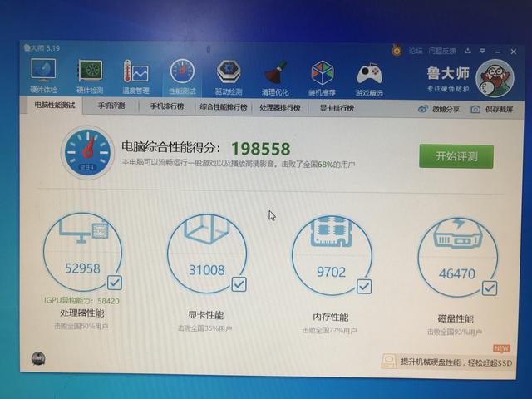Open the 处理器排行榜 tab
This screenshot has height=399, width=532.
280,108
